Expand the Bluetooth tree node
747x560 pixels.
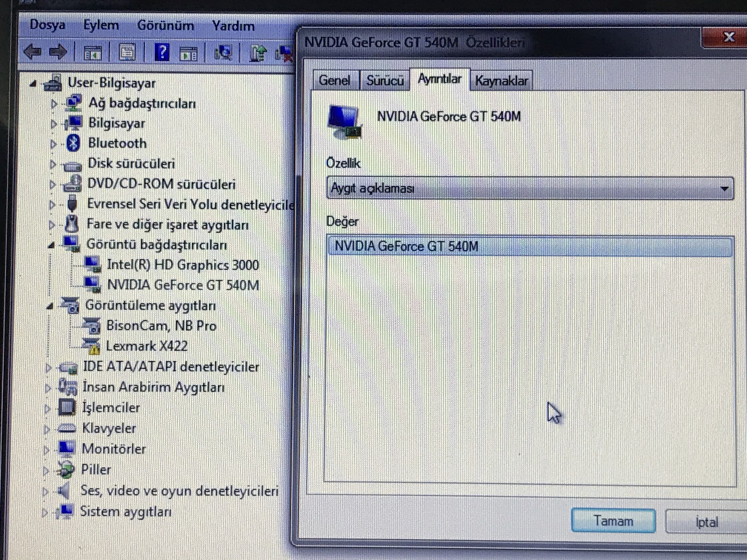(53, 144)
